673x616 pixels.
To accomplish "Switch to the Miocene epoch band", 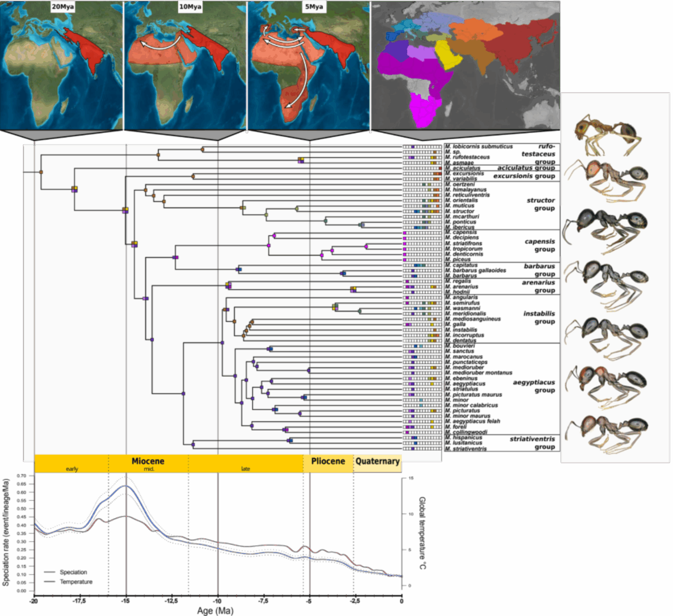I will click(147, 461).
